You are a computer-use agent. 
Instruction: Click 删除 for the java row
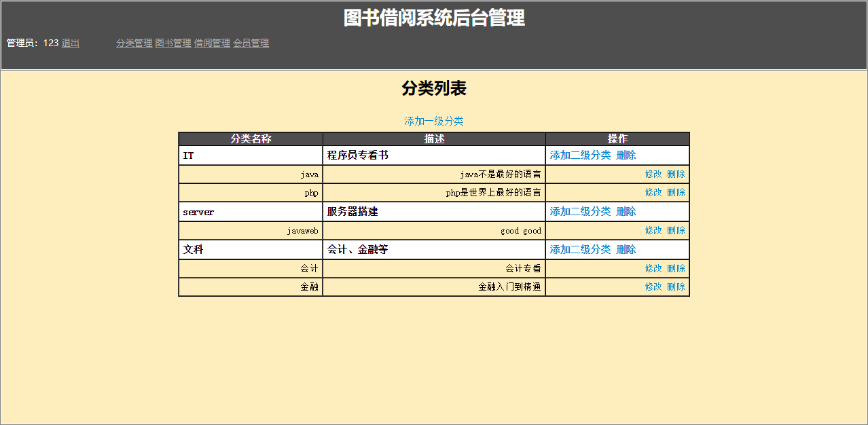(x=676, y=174)
